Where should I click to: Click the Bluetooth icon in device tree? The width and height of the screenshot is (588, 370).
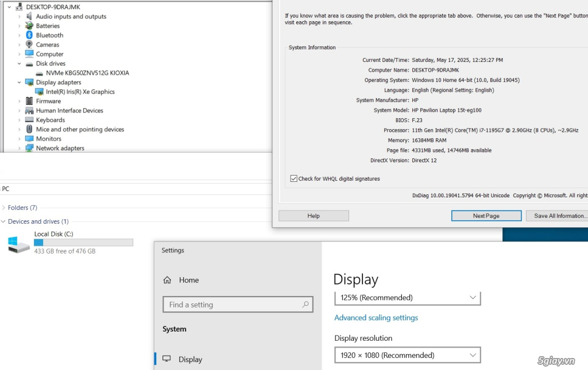click(x=29, y=35)
